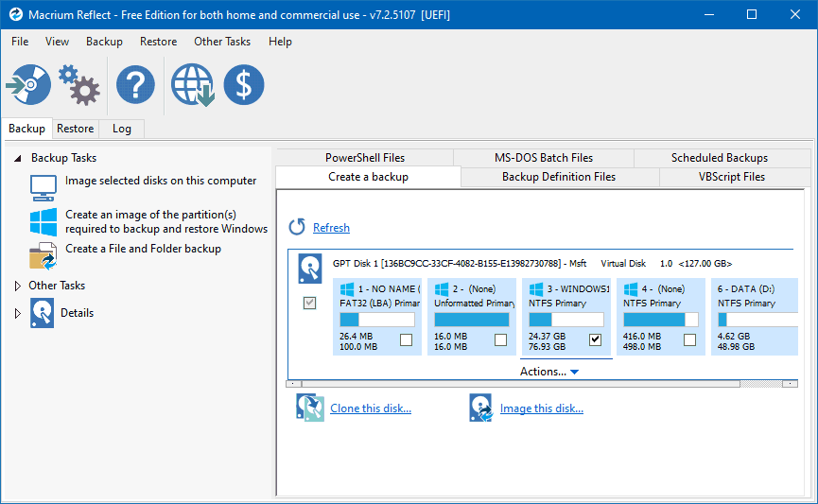Open the Backup menu
Viewport: 818px width, 504px height.
click(104, 42)
